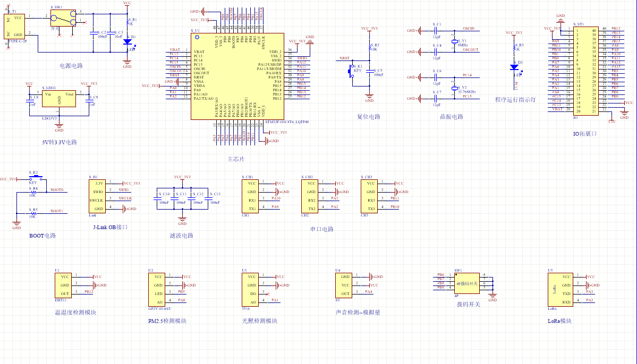Click the 晶振电路 label
Viewport: 637px width, 364px height.
coord(452,116)
